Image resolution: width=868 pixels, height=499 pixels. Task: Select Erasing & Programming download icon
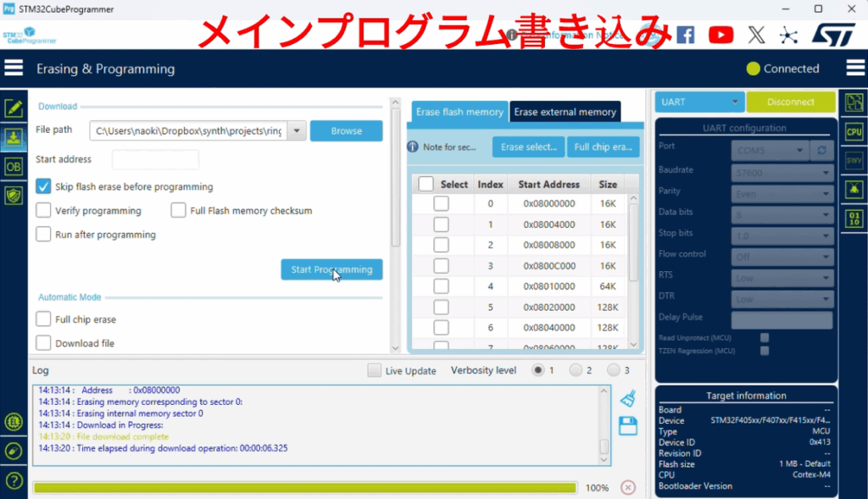14,138
